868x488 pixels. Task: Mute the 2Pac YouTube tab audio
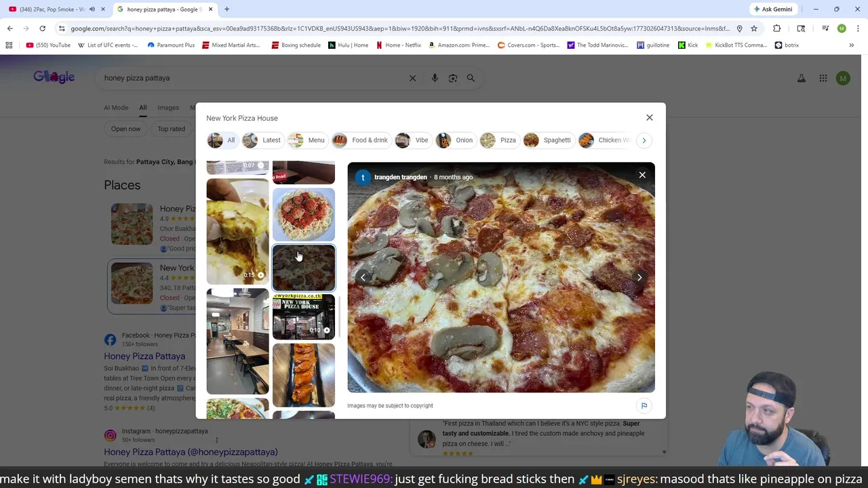[x=92, y=9]
